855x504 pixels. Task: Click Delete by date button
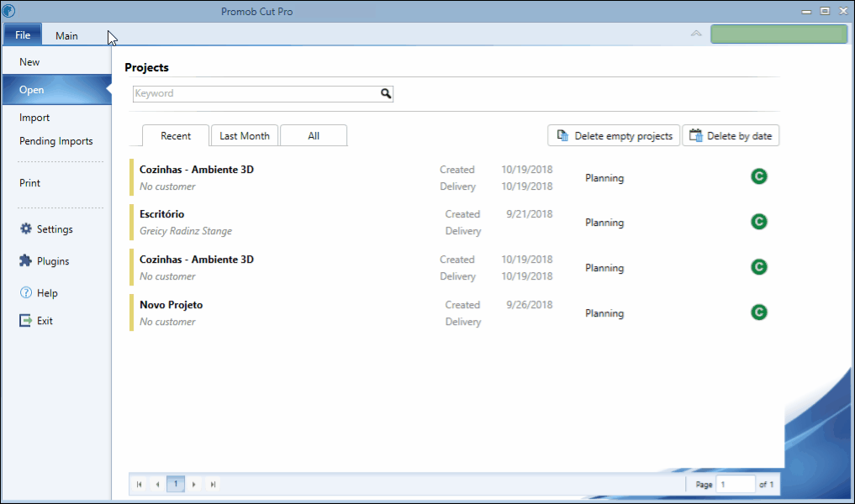(731, 136)
